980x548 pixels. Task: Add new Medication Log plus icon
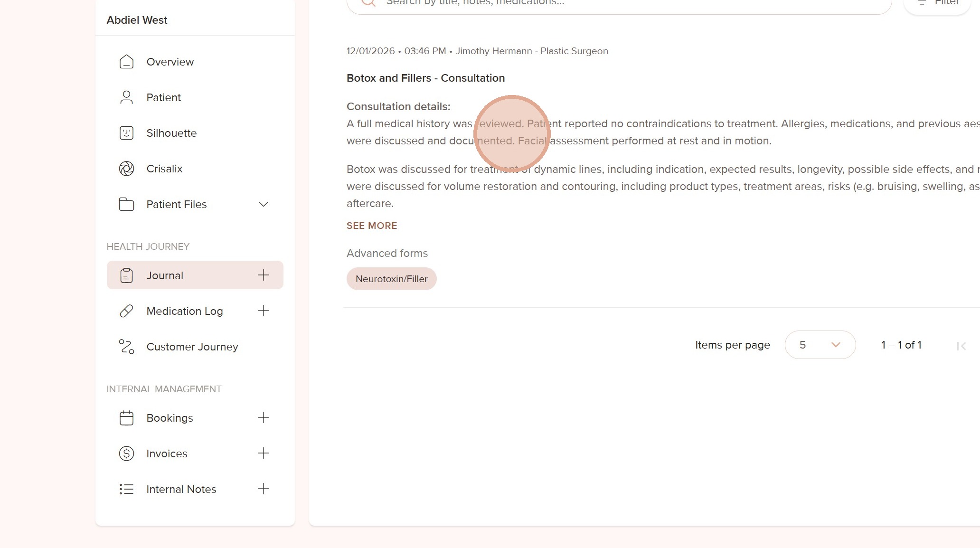264,311
